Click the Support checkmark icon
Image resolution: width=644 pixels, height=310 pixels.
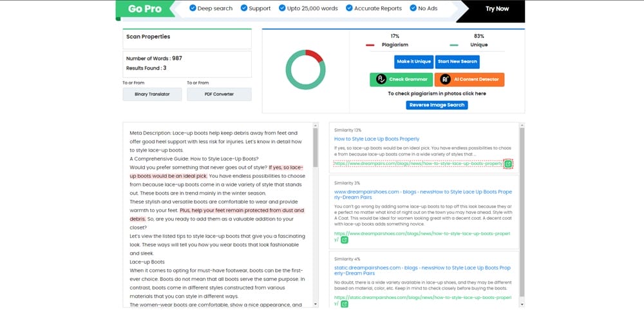[244, 8]
